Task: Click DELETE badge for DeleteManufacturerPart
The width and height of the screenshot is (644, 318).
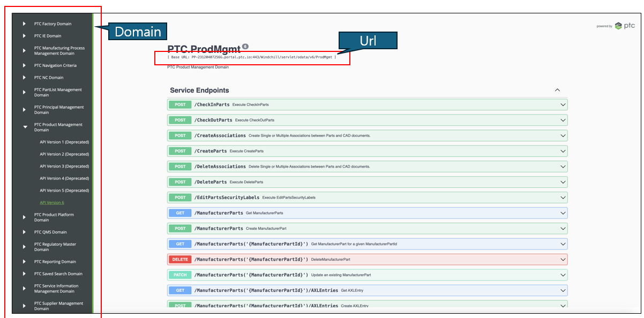Action: tap(180, 259)
